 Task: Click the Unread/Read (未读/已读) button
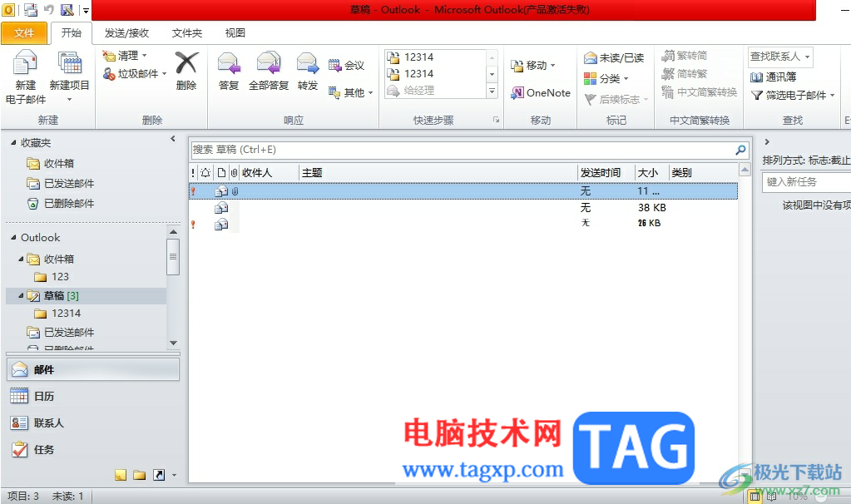[614, 58]
